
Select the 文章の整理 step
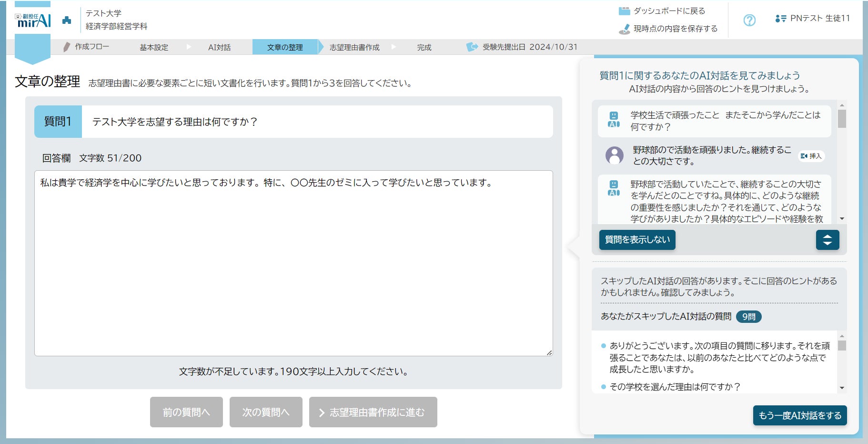tap(285, 47)
